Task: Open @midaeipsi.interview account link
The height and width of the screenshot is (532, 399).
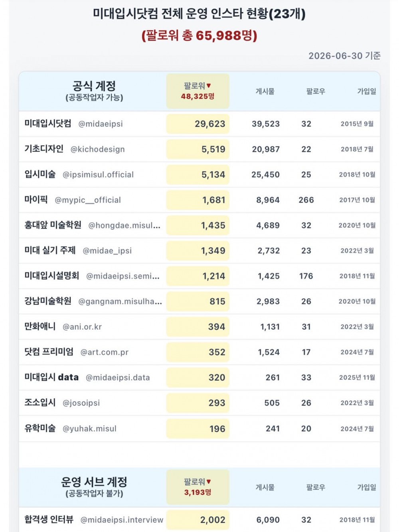Action: pos(122,520)
